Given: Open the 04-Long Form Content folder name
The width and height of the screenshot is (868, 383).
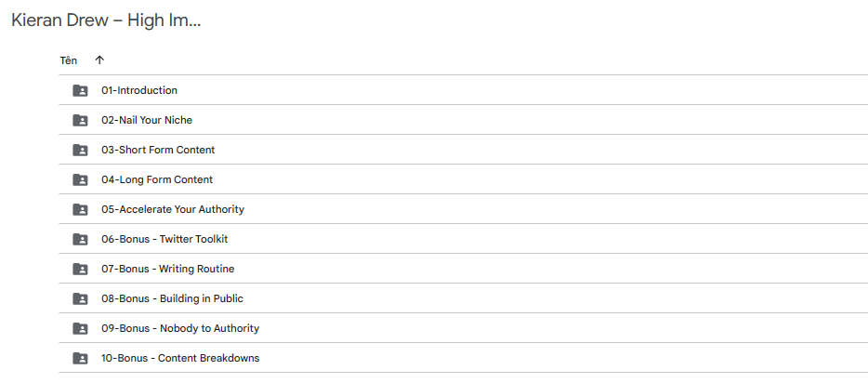Looking at the screenshot, I should tap(157, 179).
